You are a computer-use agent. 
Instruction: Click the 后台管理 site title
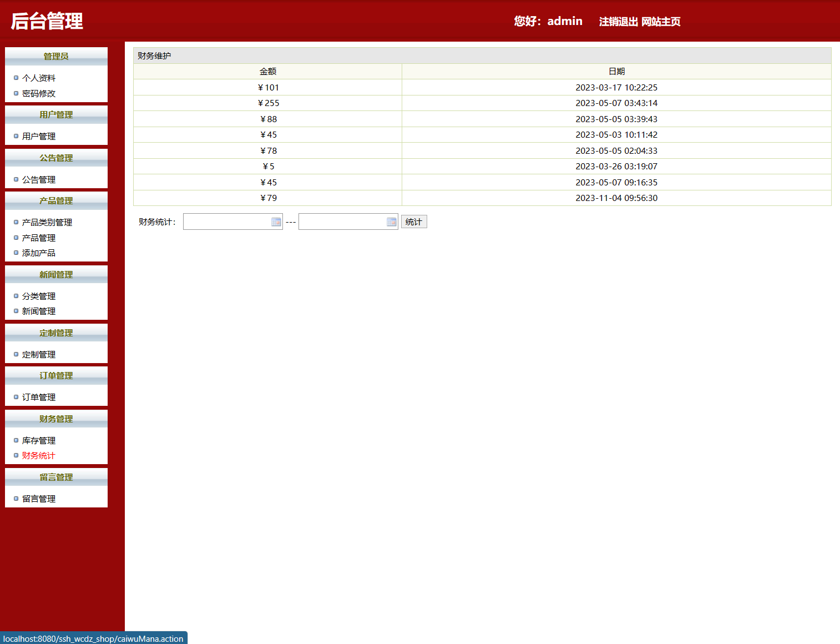click(x=47, y=21)
